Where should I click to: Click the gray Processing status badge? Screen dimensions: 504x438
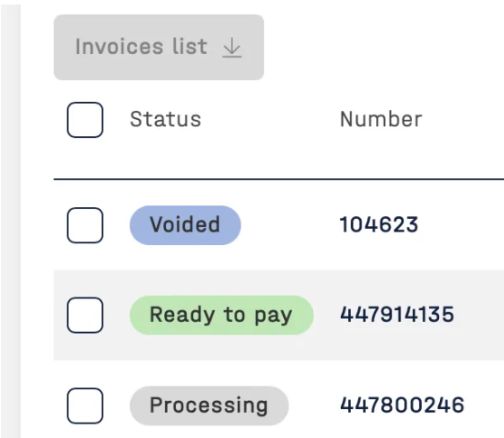[x=209, y=406]
